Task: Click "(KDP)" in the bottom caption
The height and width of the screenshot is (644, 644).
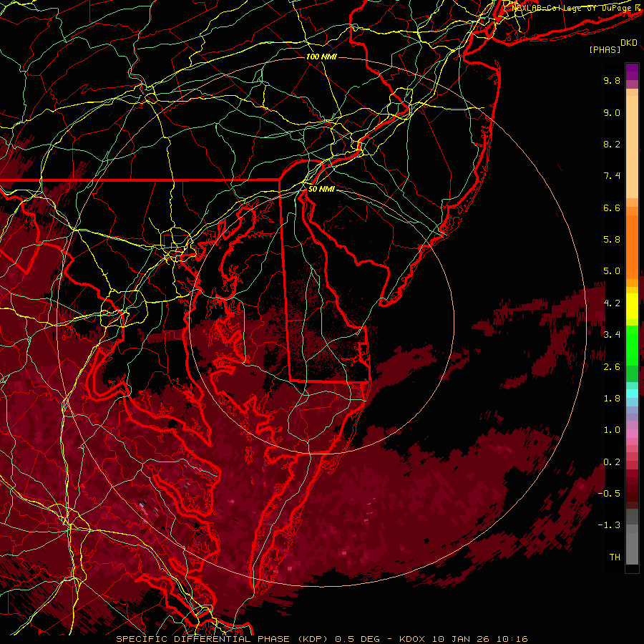Action: point(313,639)
